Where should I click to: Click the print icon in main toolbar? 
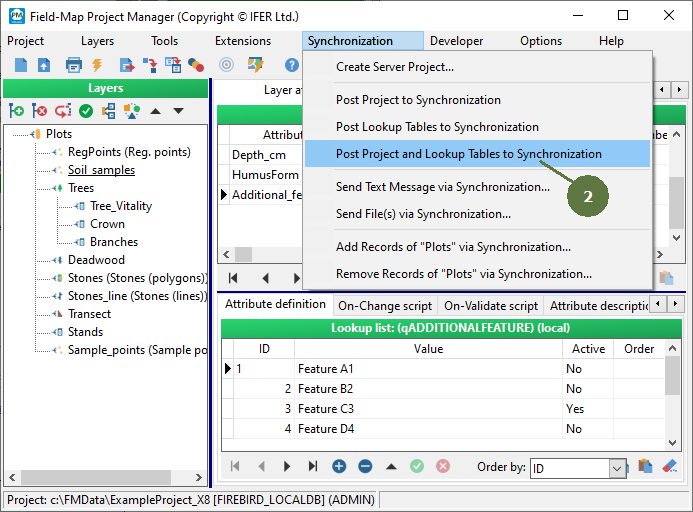click(x=73, y=65)
